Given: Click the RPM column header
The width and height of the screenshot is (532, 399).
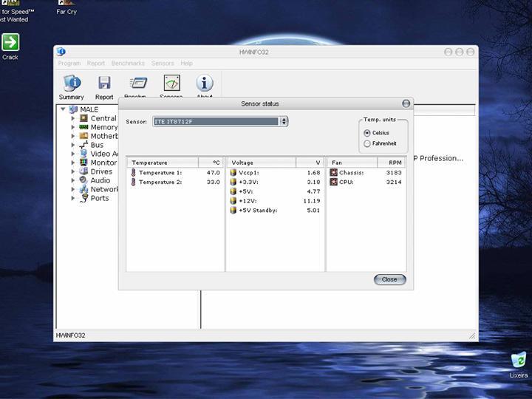Looking at the screenshot, I should point(391,163).
